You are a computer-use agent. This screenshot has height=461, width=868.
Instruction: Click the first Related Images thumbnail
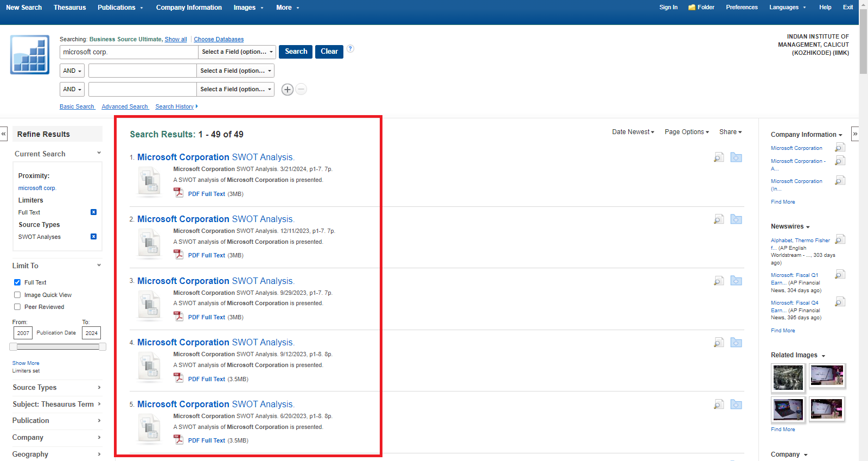[788, 377]
